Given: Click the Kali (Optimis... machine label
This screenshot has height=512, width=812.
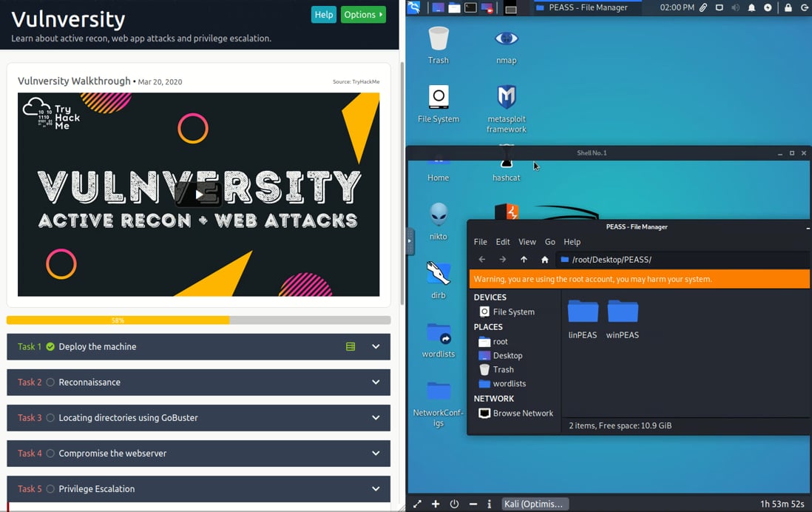Looking at the screenshot, I should (535, 504).
